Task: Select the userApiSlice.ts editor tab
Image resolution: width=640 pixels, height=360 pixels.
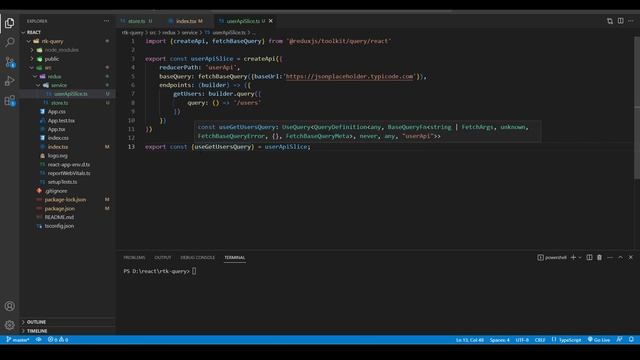Action: (x=242, y=21)
